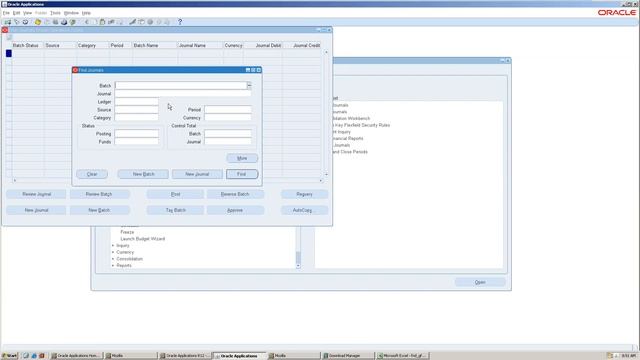Click the AutoCopy button

[304, 210]
